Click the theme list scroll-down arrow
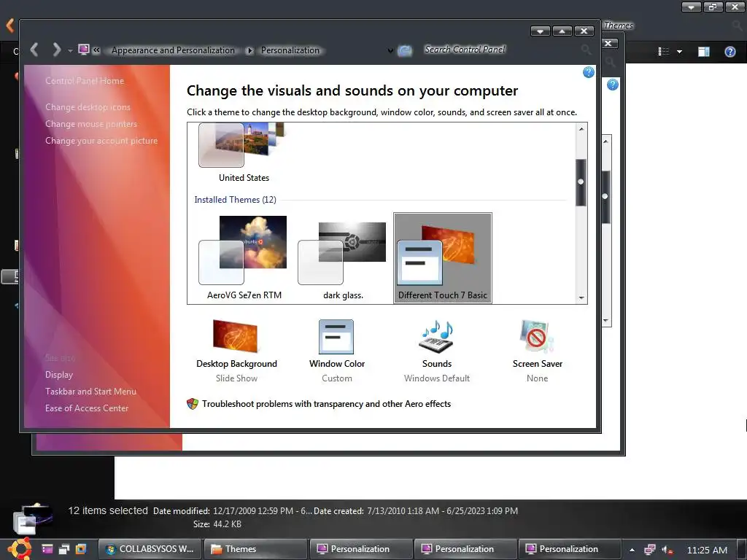747x560 pixels. click(581, 297)
